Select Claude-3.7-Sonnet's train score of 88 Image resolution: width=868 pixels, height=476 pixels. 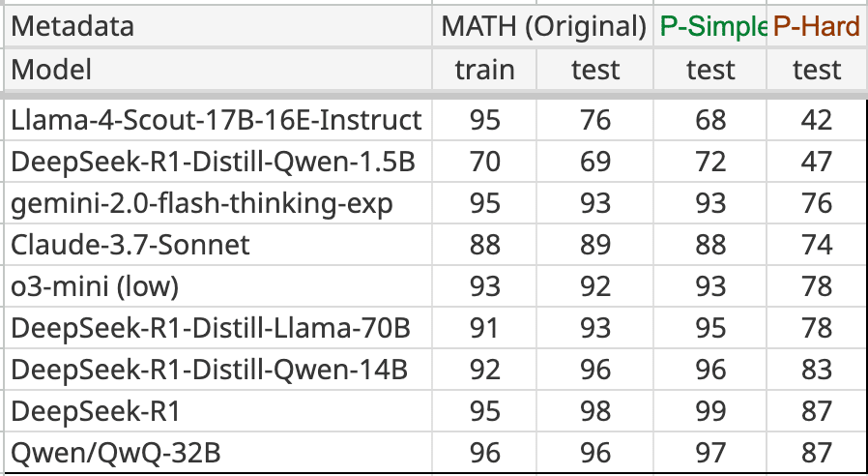[485, 245]
